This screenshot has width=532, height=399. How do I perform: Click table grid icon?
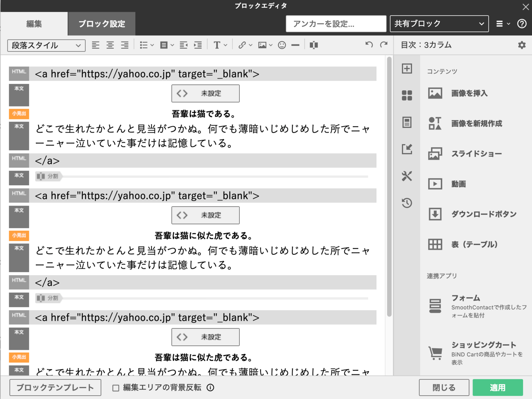[x=435, y=244]
